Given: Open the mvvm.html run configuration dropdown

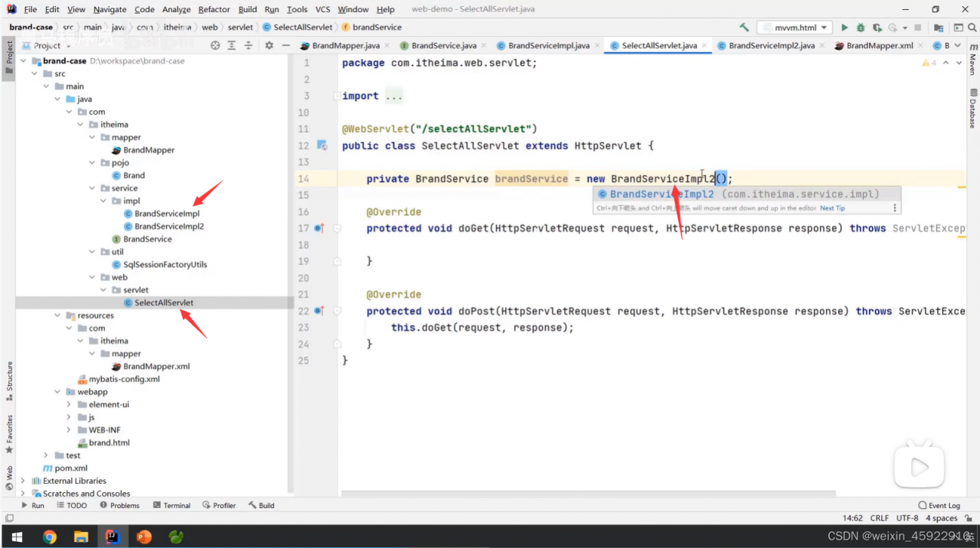Looking at the screenshot, I should click(794, 28).
